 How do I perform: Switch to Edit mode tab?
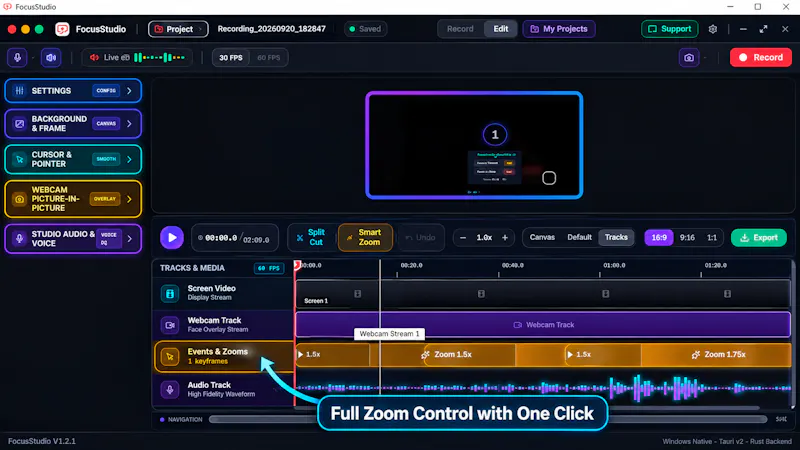click(501, 29)
